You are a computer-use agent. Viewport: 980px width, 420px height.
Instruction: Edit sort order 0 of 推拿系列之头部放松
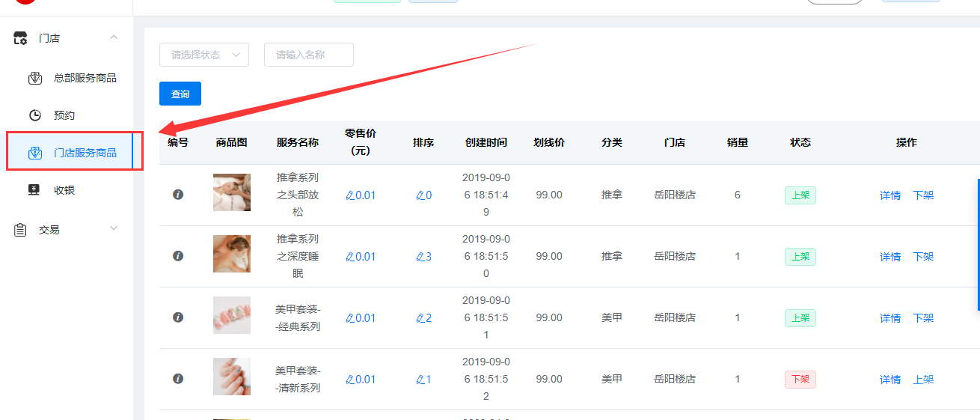click(423, 195)
